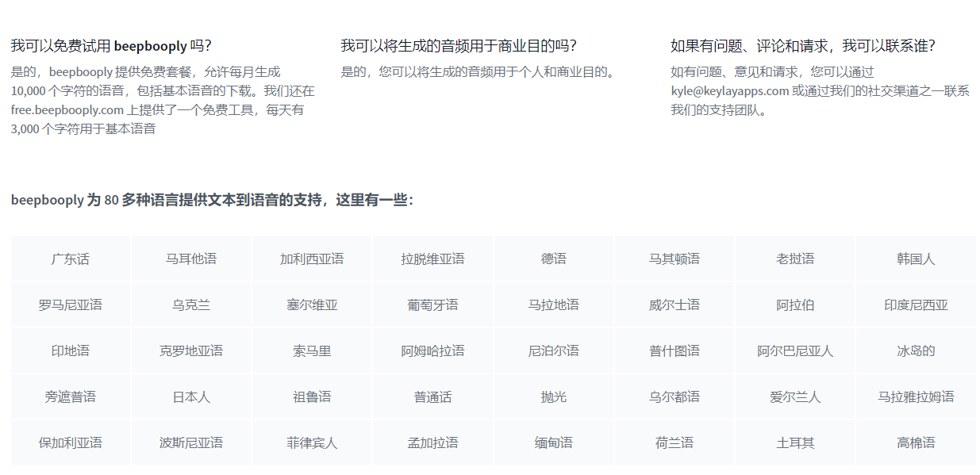Select the 乌尔都语 cell

pos(674,396)
